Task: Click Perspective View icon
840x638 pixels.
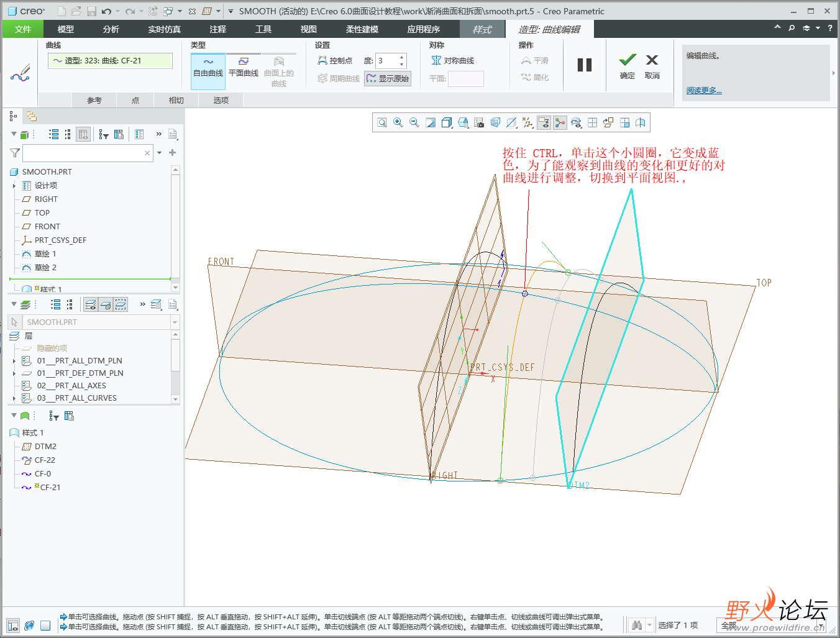Action: (x=495, y=122)
